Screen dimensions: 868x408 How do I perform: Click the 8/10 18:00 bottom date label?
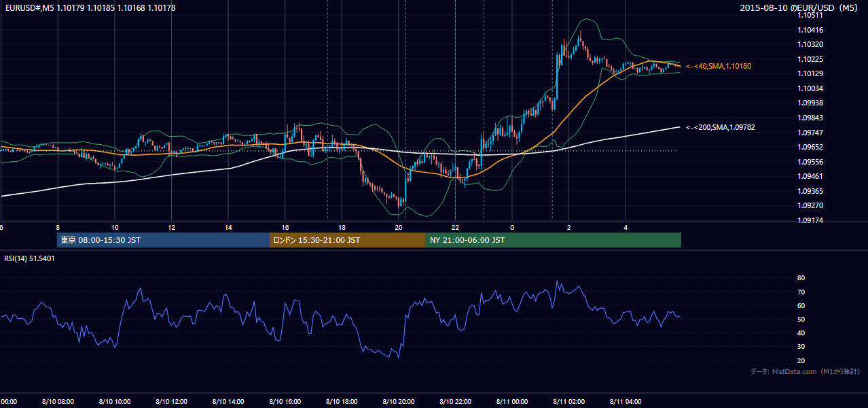[342, 402]
